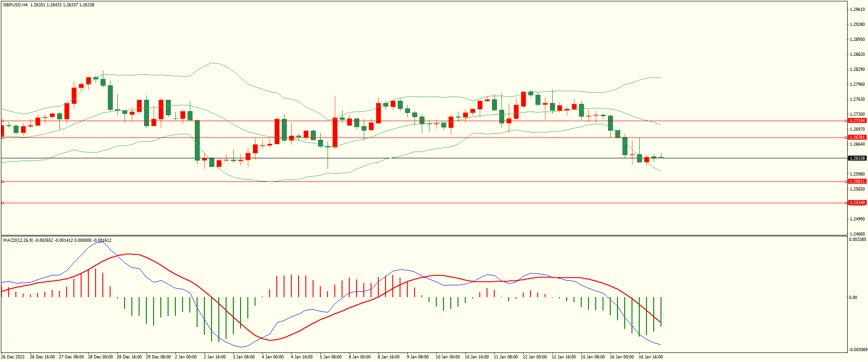Click the 1.24660 price scale value
This screenshot has height=362, width=868.
click(858, 234)
